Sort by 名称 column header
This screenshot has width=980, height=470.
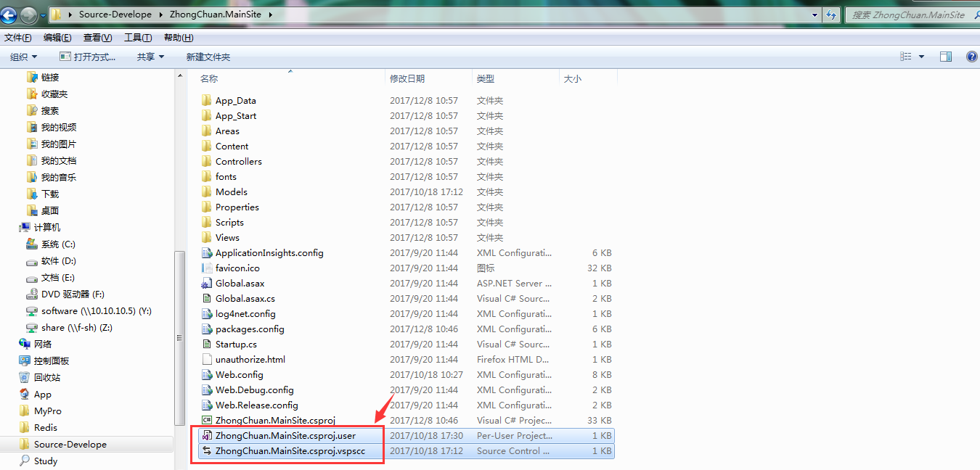[209, 78]
